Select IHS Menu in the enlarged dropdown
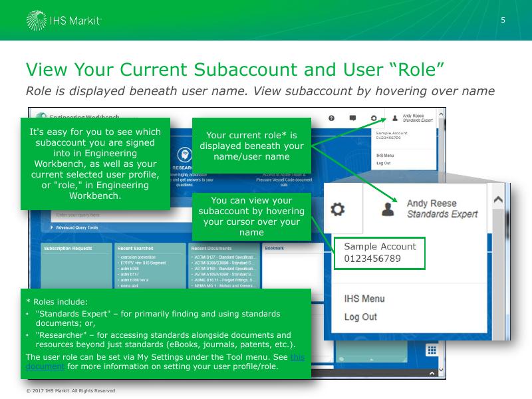This screenshot has height=399, width=532. (364, 299)
